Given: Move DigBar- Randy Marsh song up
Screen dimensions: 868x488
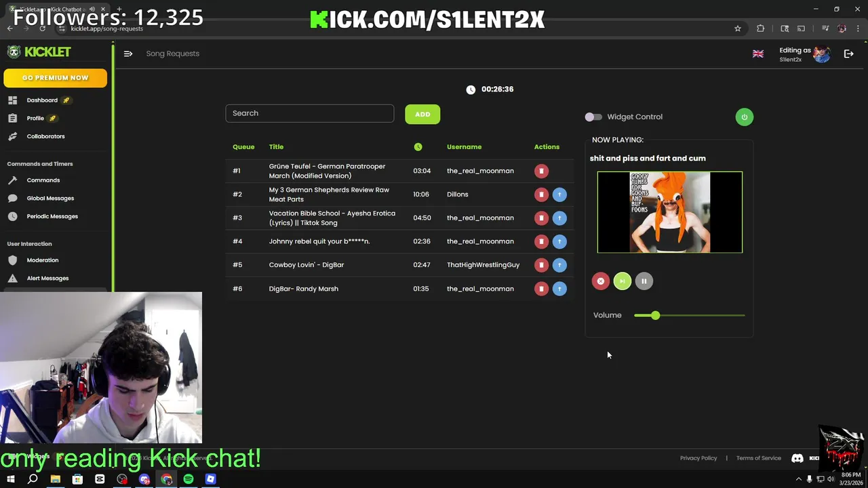Looking at the screenshot, I should coord(559,289).
